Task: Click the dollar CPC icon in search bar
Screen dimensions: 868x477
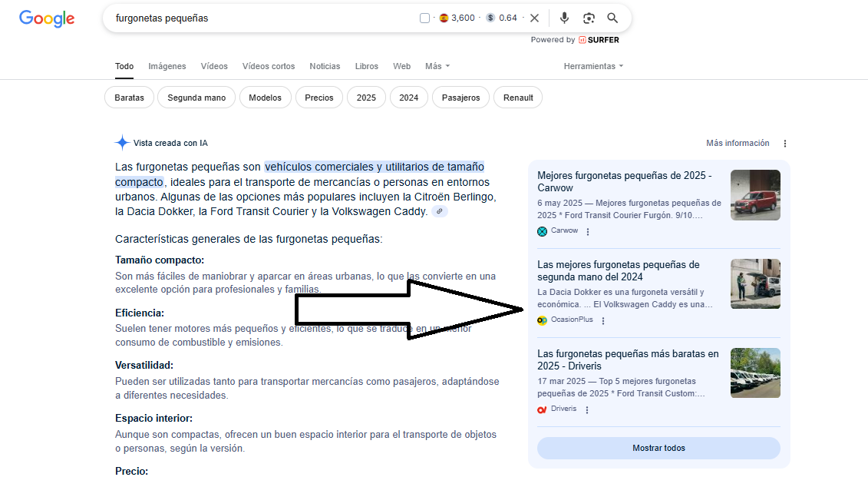Action: (490, 18)
